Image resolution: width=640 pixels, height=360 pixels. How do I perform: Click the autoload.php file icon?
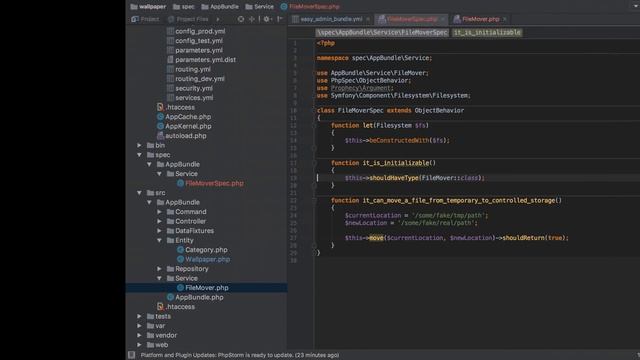(x=160, y=136)
